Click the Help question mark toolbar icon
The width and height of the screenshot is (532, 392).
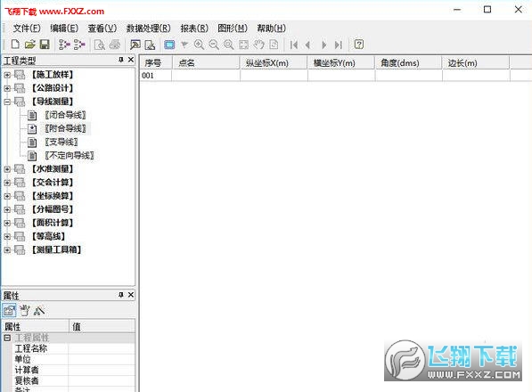click(358, 45)
